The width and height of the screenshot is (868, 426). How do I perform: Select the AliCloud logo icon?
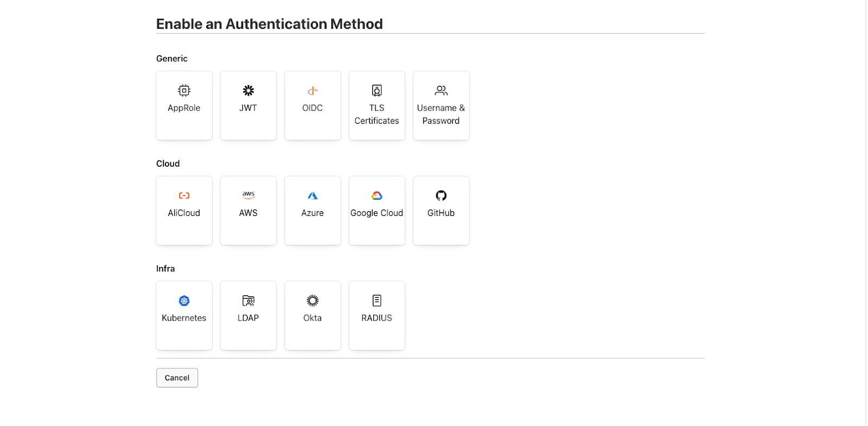[x=184, y=195]
